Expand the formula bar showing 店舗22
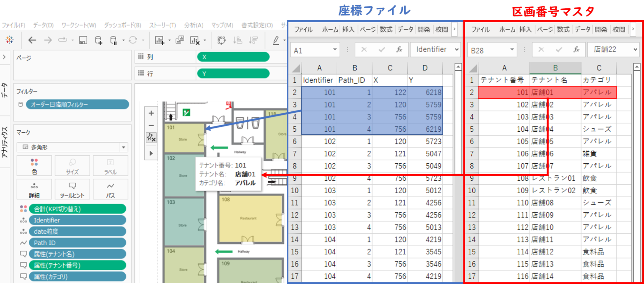Viewport: 644px width, 284px height. click(x=635, y=49)
